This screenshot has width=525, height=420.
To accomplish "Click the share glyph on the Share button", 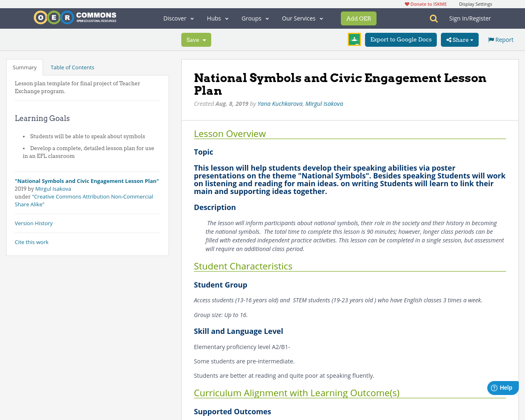I will coord(449,39).
